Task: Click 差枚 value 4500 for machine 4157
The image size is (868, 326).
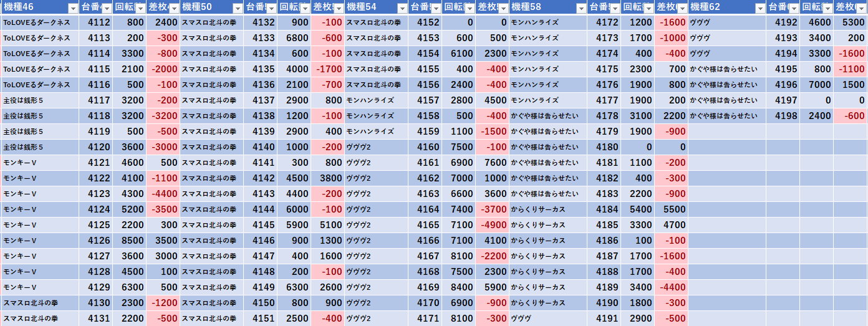Action: coord(493,100)
